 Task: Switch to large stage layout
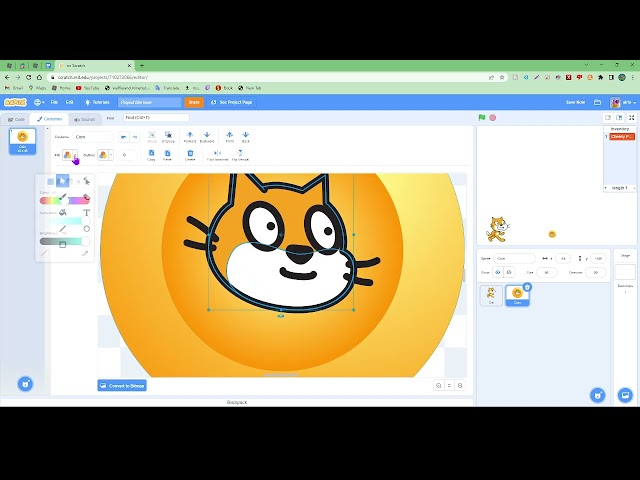coord(619,118)
